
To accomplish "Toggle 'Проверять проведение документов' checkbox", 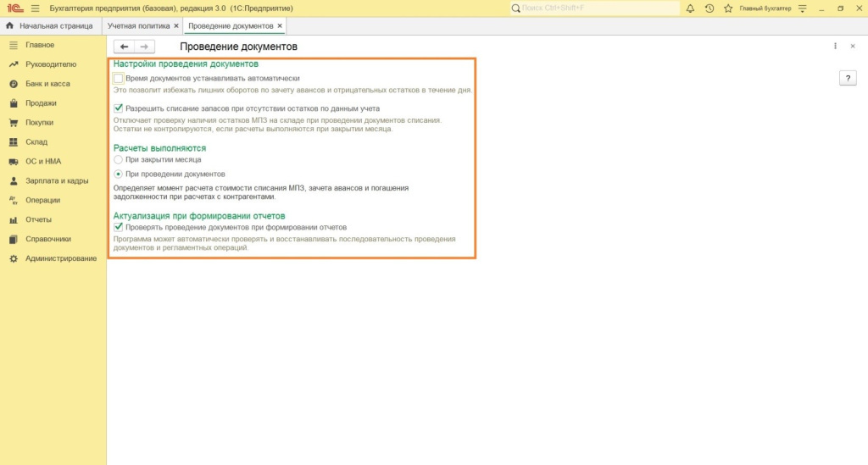I will pyautogui.click(x=119, y=227).
